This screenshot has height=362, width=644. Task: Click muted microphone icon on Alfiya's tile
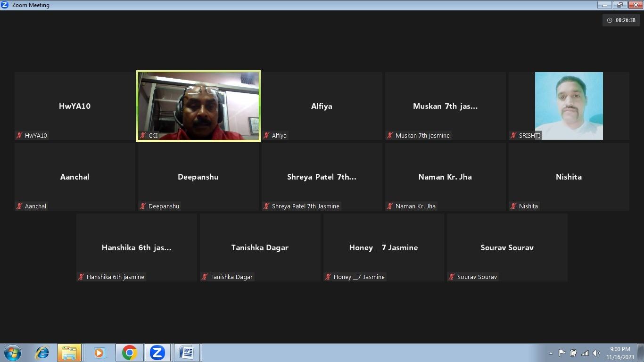tap(266, 135)
